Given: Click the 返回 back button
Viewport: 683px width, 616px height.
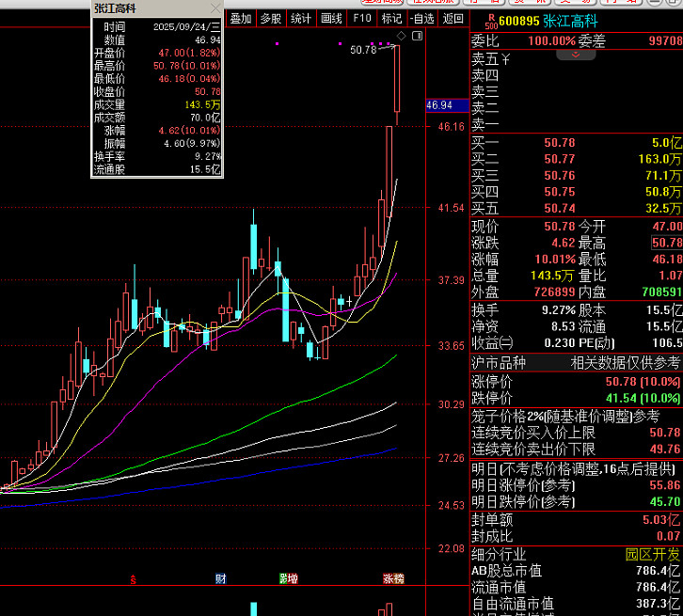Looking at the screenshot, I should click(453, 18).
